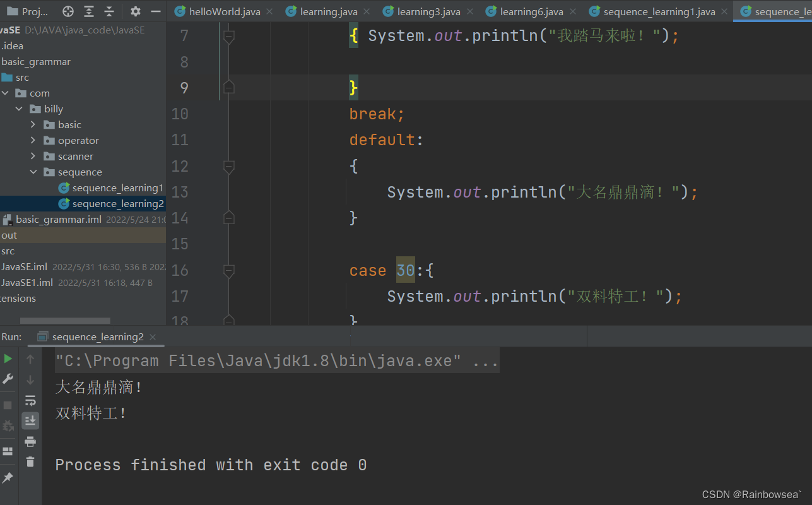Click the Project tree horizontal scrollbar
Viewport: 812px width, 505px height.
coord(65,321)
